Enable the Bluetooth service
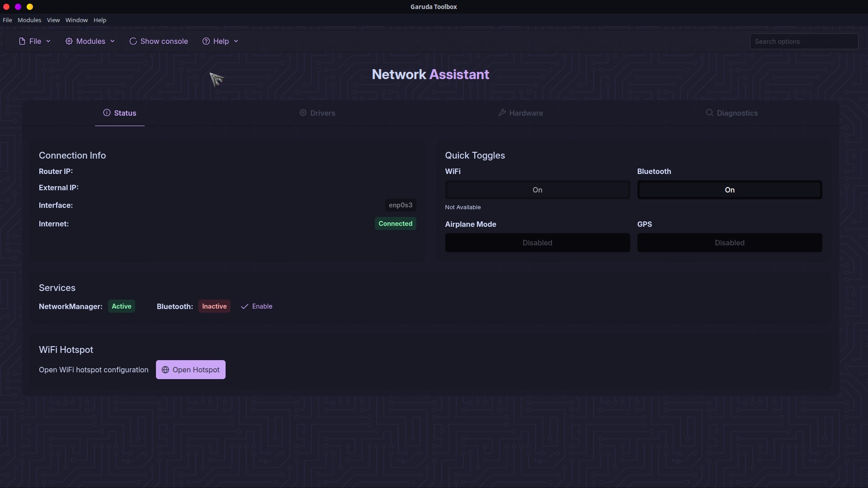The image size is (868, 488). click(x=257, y=306)
